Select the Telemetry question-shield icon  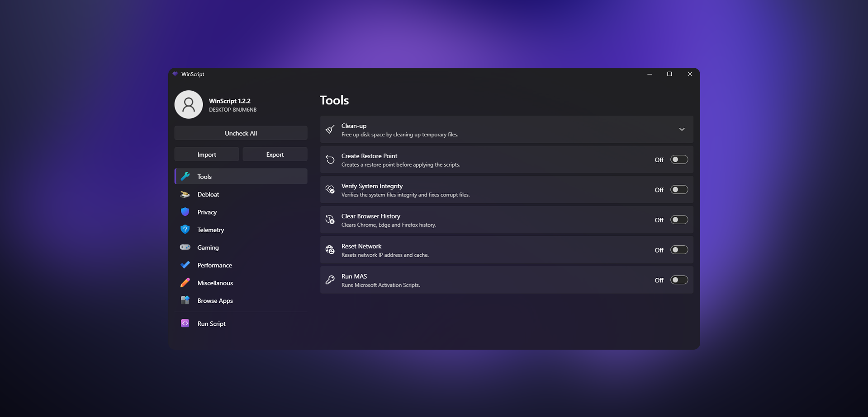click(185, 230)
